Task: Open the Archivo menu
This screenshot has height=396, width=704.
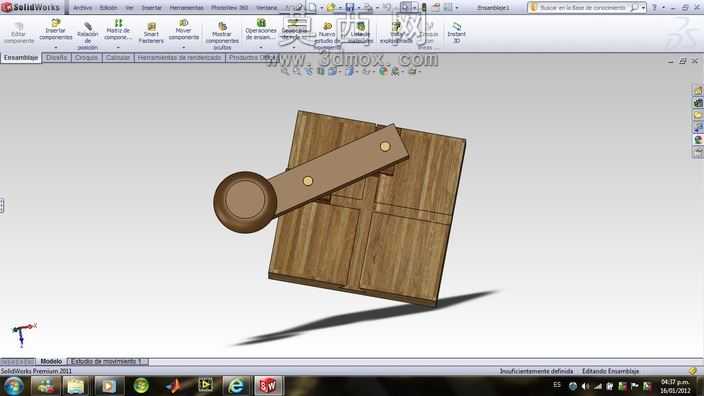Action: click(82, 8)
